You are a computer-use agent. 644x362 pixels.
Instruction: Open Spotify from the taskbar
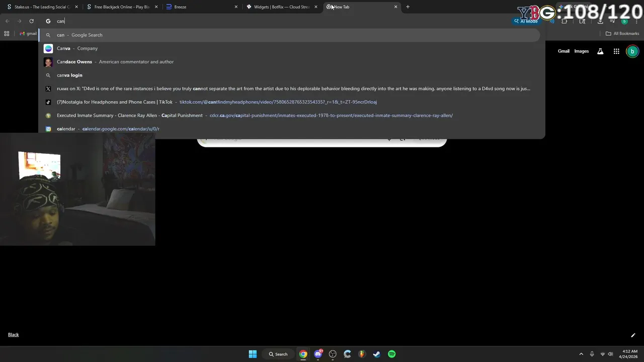(x=391, y=354)
